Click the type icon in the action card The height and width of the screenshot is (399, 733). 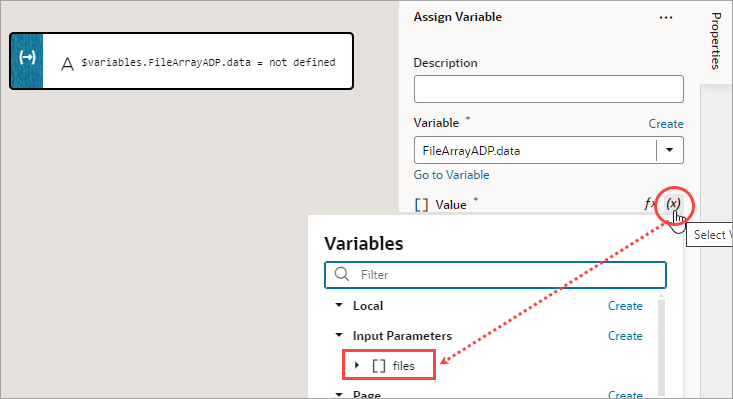67,64
